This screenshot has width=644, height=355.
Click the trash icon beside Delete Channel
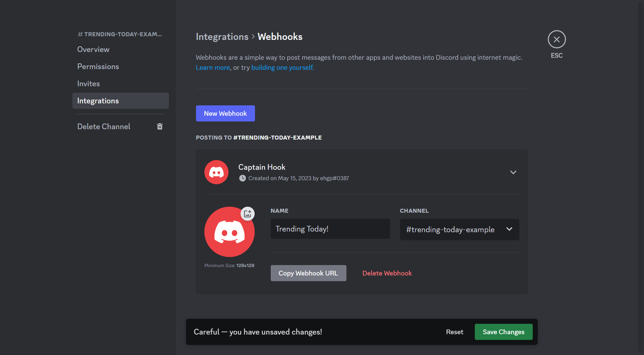coord(160,126)
